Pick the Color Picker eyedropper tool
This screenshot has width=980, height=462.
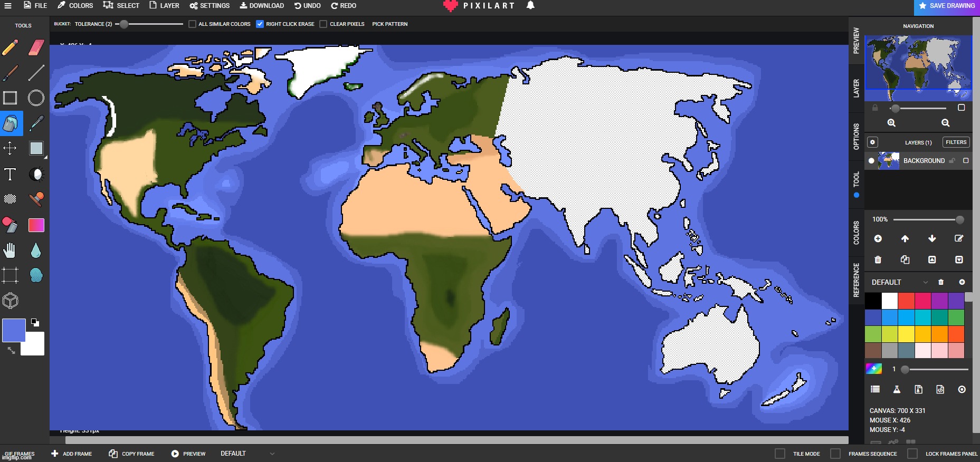point(36,123)
